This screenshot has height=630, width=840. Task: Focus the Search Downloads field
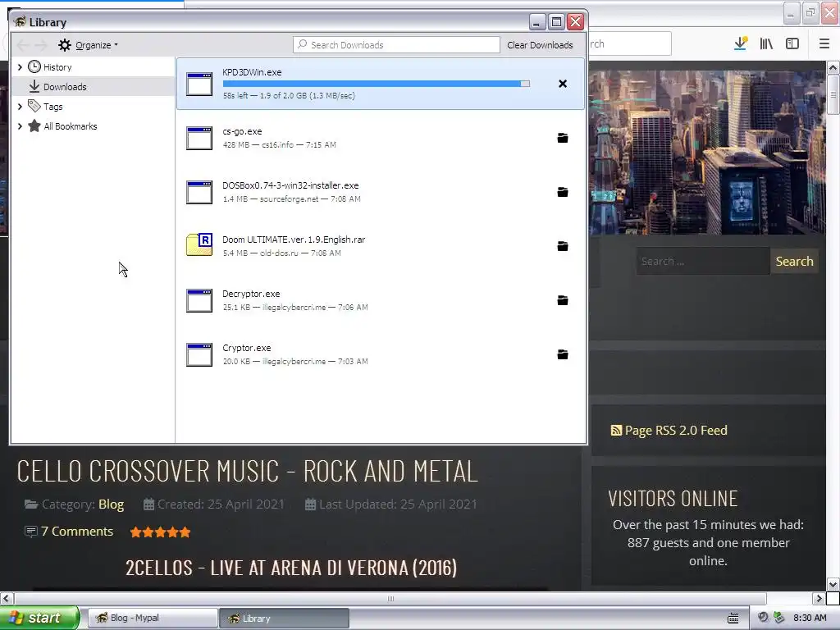coord(396,45)
